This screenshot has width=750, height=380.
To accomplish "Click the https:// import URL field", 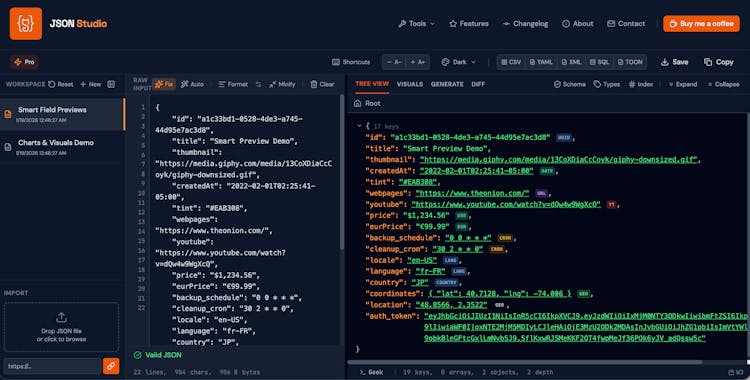I will click(x=53, y=366).
